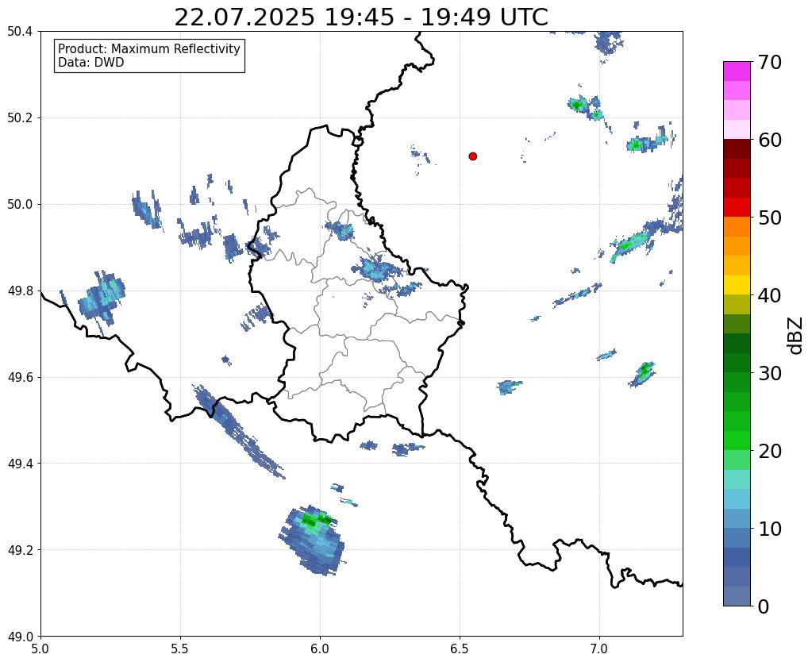Image resolution: width=812 pixels, height=662 pixels.
Task: Click the 50.0 latitude tick label
Action: [x=20, y=204]
